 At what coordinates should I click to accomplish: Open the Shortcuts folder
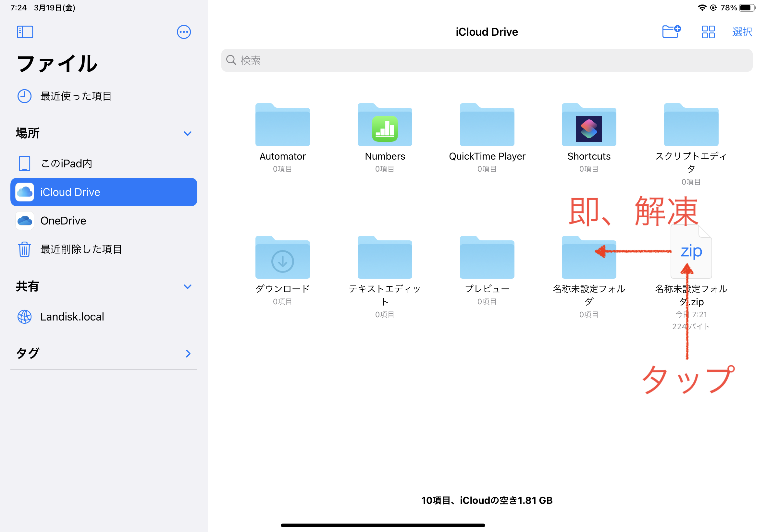coord(588,127)
